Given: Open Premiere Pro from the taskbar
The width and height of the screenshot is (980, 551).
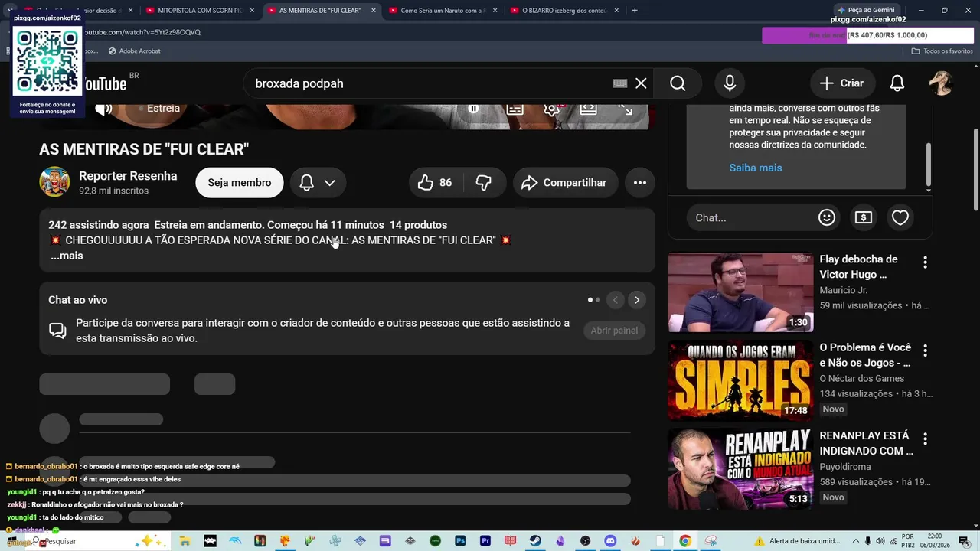Looking at the screenshot, I should pyautogui.click(x=485, y=541).
